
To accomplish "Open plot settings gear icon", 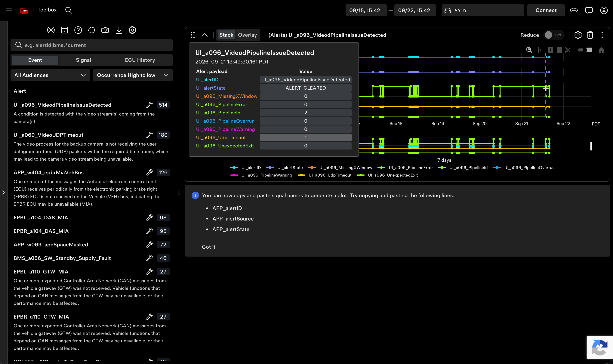I will pyautogui.click(x=578, y=35).
